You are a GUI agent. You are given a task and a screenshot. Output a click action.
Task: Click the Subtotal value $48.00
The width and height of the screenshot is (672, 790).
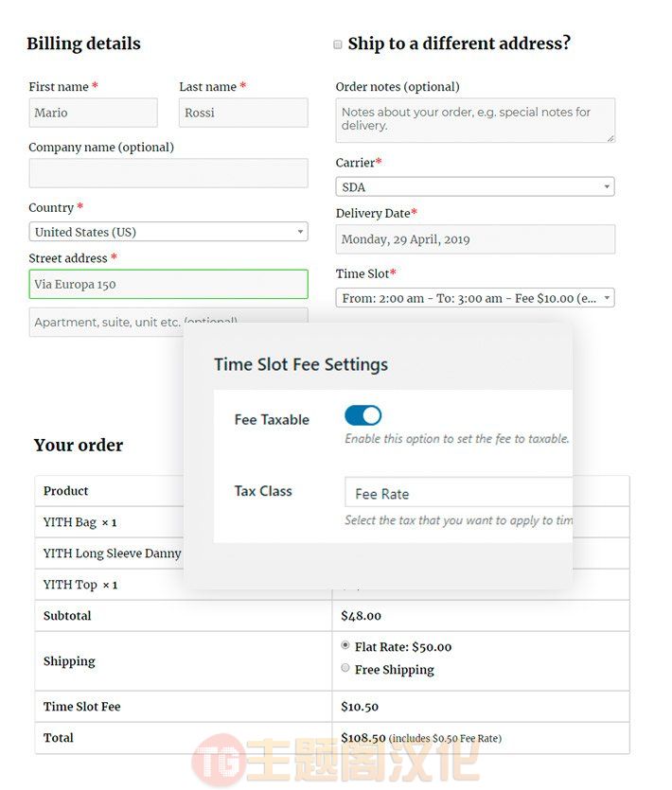[361, 616]
